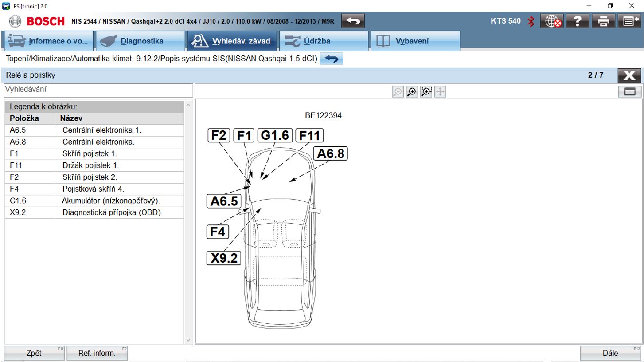Viewport: 644px width, 362px height.
Task: Click the Ref. inform. button
Action: click(97, 353)
